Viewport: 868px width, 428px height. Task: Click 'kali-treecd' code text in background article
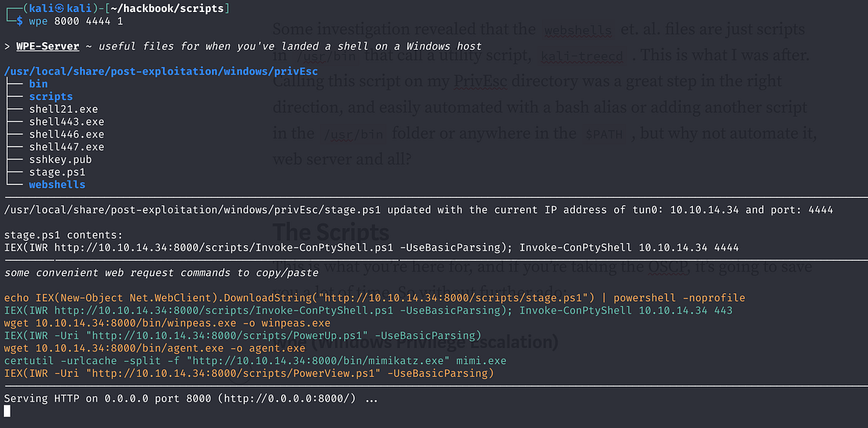pyautogui.click(x=582, y=56)
